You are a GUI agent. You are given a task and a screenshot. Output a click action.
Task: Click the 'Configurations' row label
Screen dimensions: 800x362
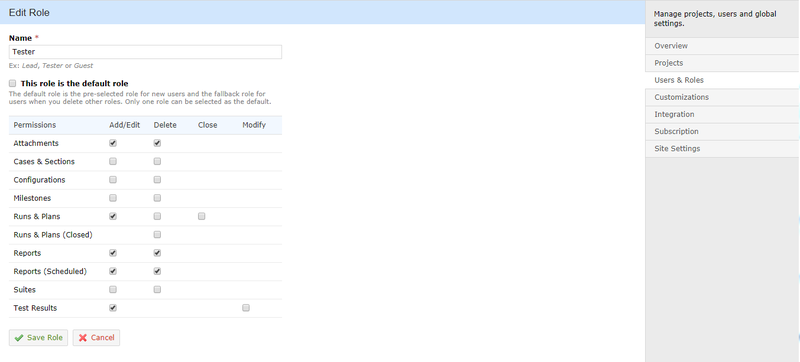(x=39, y=180)
